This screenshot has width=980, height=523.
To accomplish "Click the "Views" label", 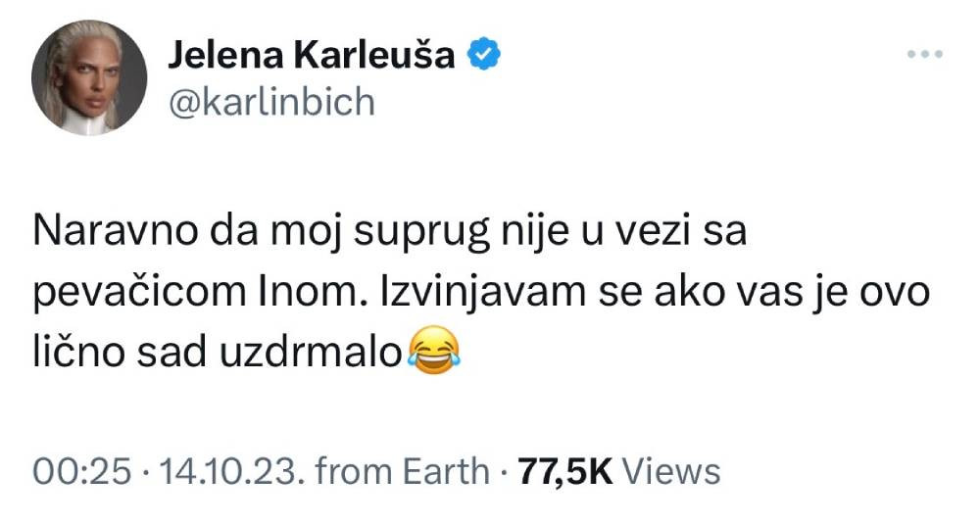I will 671,471.
